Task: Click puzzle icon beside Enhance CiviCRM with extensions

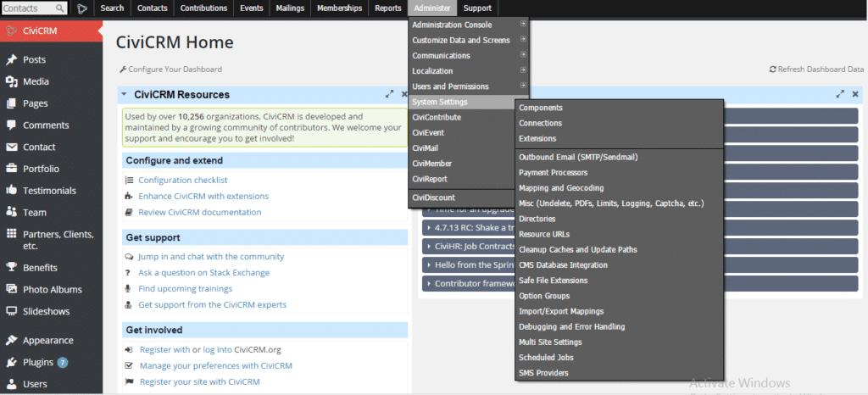Action: pos(129,196)
